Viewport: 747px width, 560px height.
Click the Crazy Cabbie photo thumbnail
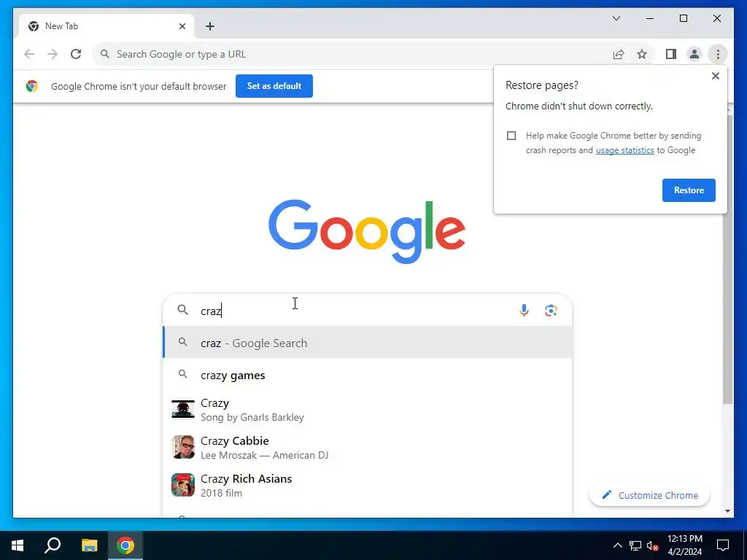pos(183,447)
